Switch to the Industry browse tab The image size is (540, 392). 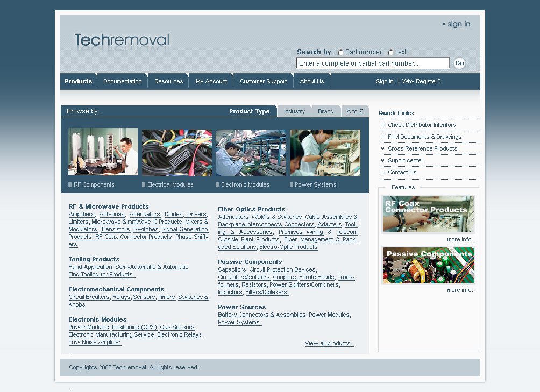[294, 111]
